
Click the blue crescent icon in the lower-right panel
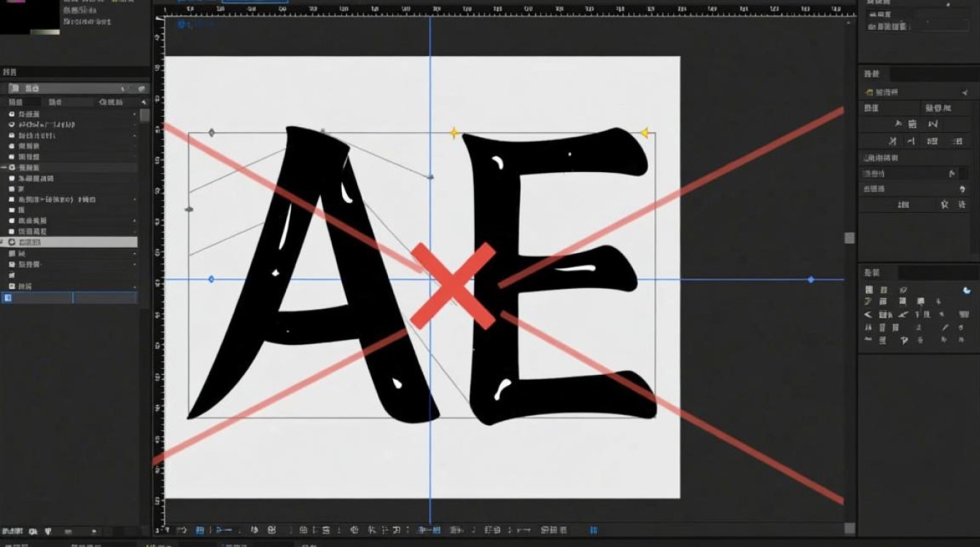(x=967, y=290)
